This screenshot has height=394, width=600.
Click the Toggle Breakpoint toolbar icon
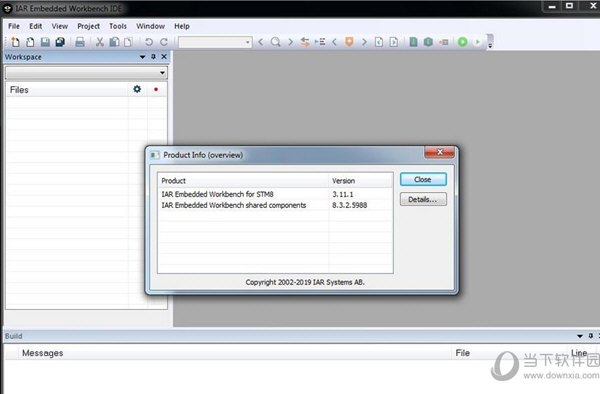click(x=443, y=42)
